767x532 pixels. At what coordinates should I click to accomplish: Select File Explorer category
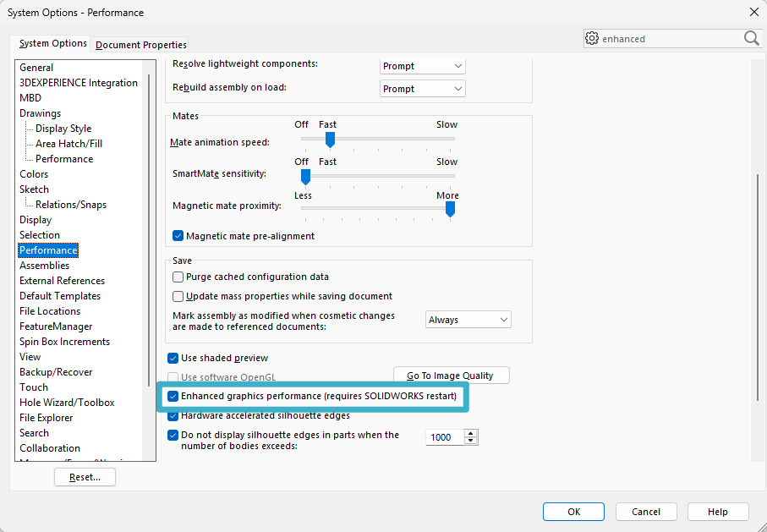(x=46, y=418)
